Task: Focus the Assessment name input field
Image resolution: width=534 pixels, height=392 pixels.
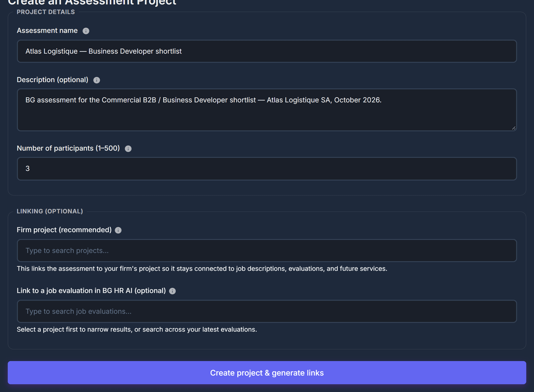Action: coord(267,51)
